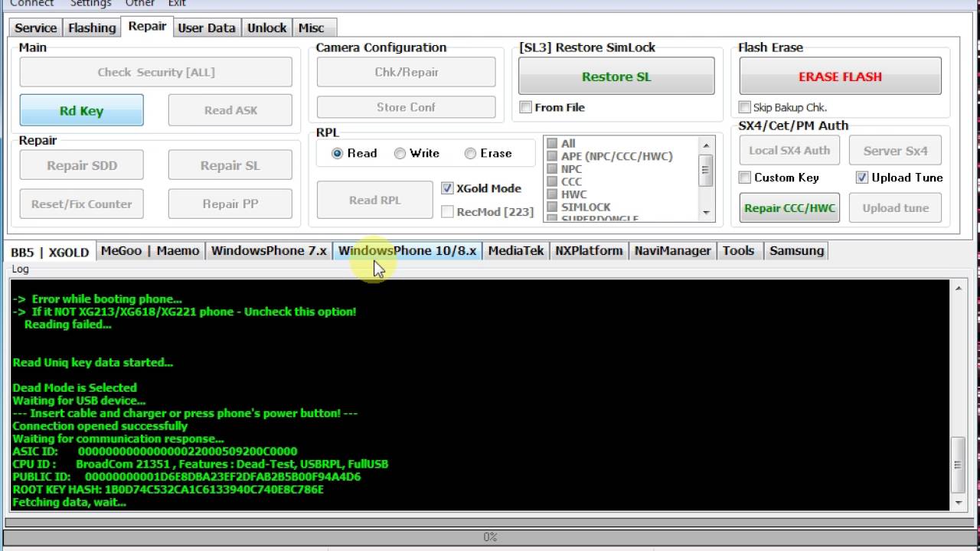Check the CCC list item
Image resolution: width=980 pixels, height=551 pixels.
tap(552, 181)
